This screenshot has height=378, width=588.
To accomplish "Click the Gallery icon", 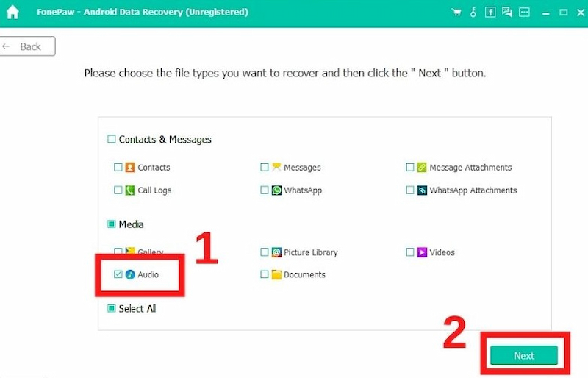I will coord(130,250).
